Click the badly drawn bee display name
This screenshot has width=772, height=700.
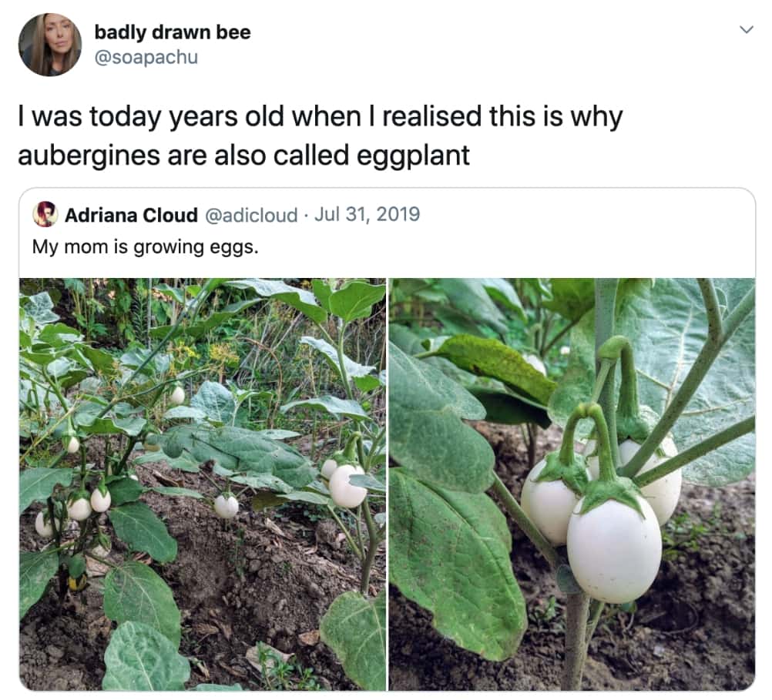tap(173, 32)
